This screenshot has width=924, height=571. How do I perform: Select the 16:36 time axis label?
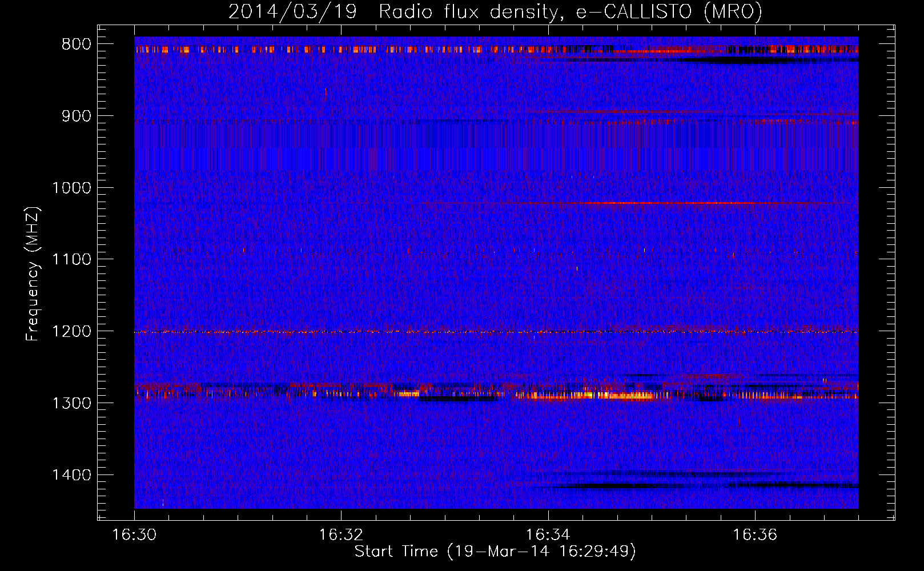755,535
